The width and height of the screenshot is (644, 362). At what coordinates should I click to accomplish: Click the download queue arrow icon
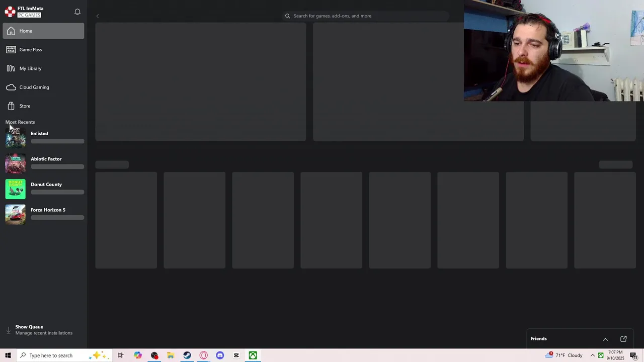pos(8,330)
